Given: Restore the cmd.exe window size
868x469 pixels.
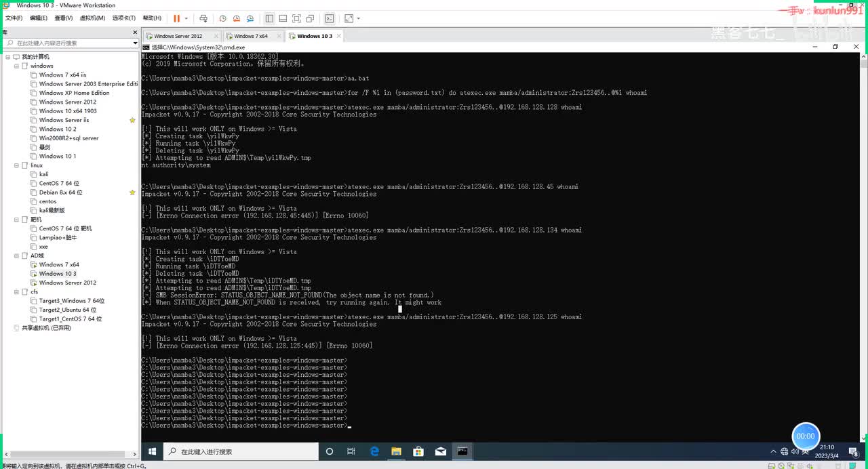Looking at the screenshot, I should 835,47.
